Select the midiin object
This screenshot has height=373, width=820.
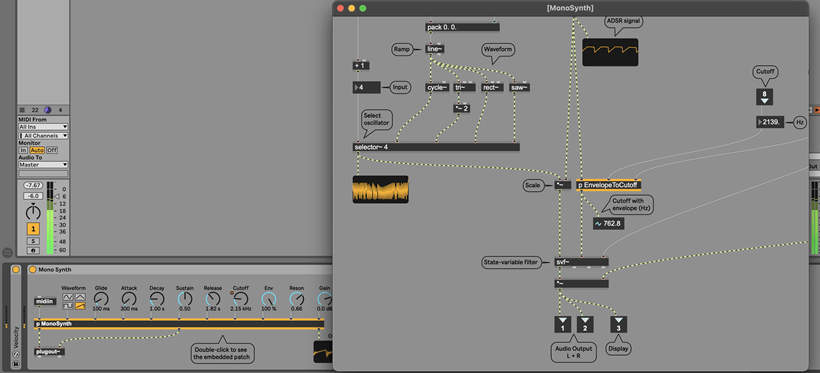click(x=44, y=301)
